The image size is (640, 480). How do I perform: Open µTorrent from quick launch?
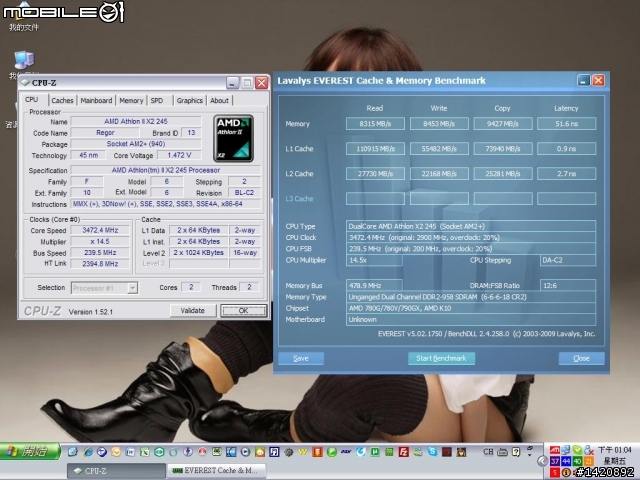click(375, 452)
